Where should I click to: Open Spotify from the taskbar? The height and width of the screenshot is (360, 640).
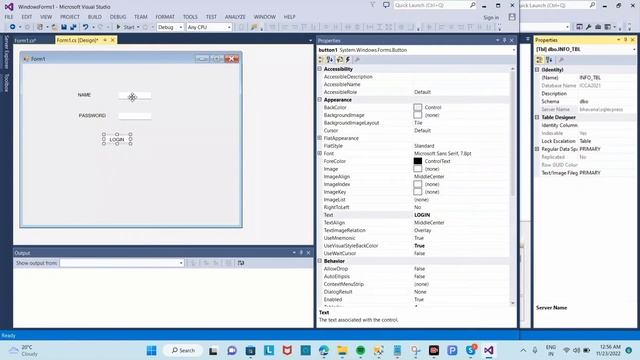pyautogui.click(x=360, y=350)
